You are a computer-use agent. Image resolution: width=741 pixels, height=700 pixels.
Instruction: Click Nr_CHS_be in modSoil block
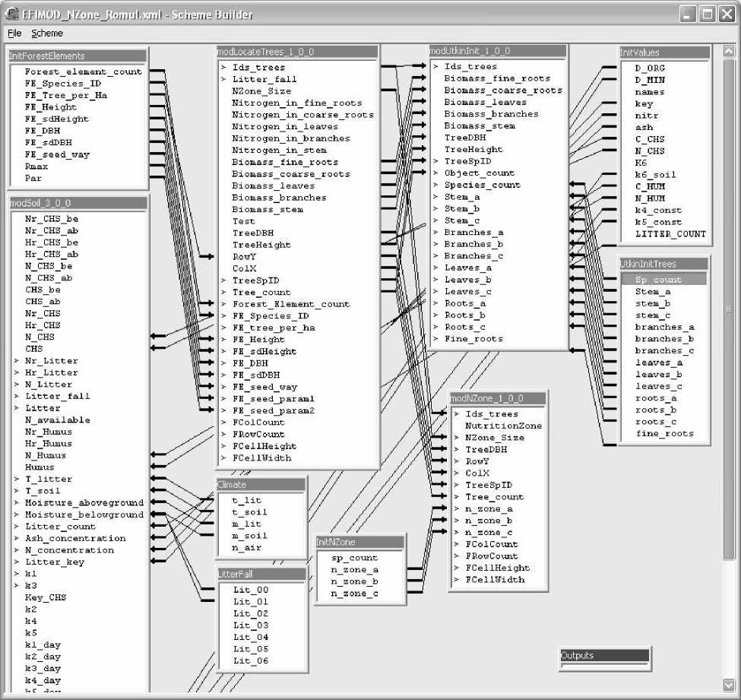click(x=52, y=218)
